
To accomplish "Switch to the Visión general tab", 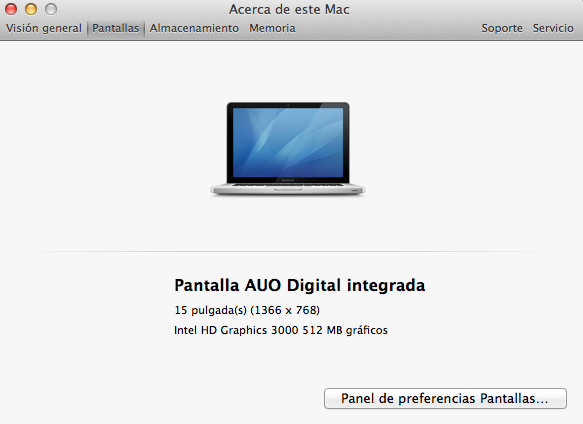I will [44, 28].
